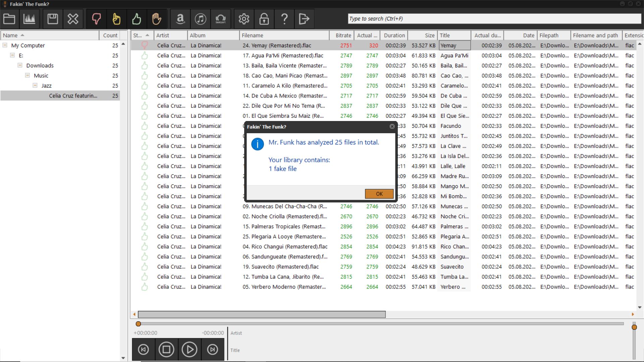Open the spectrum analysis toolbar icon
The width and height of the screenshot is (644, 362).
pos(29,19)
